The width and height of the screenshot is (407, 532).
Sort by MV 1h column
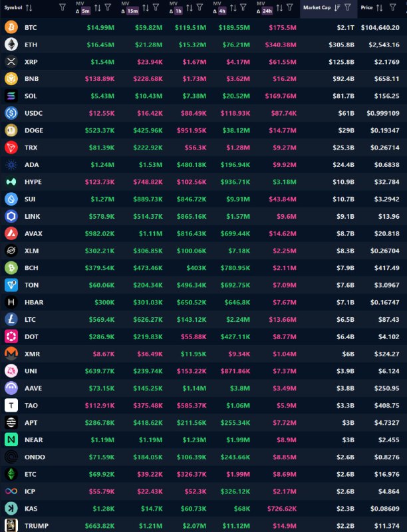click(x=190, y=8)
